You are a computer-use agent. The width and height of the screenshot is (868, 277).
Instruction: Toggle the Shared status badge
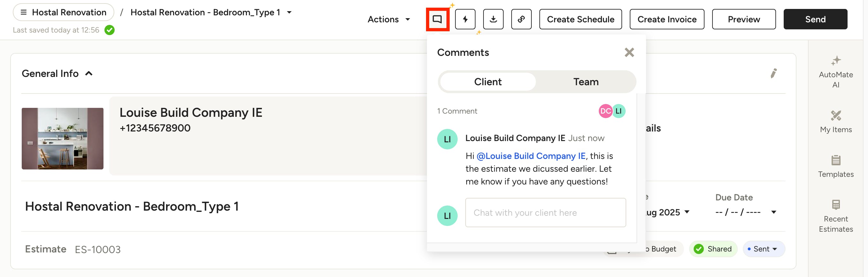coord(713,249)
